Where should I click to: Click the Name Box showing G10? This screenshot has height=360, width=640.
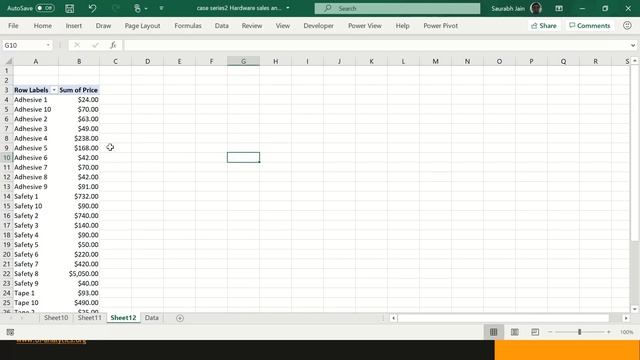click(x=22, y=45)
